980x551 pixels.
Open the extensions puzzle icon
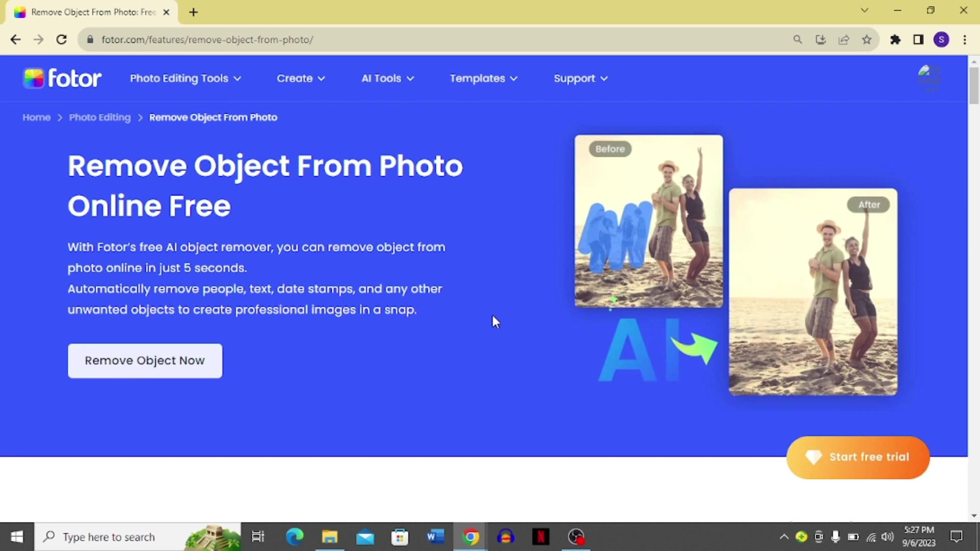(896, 39)
